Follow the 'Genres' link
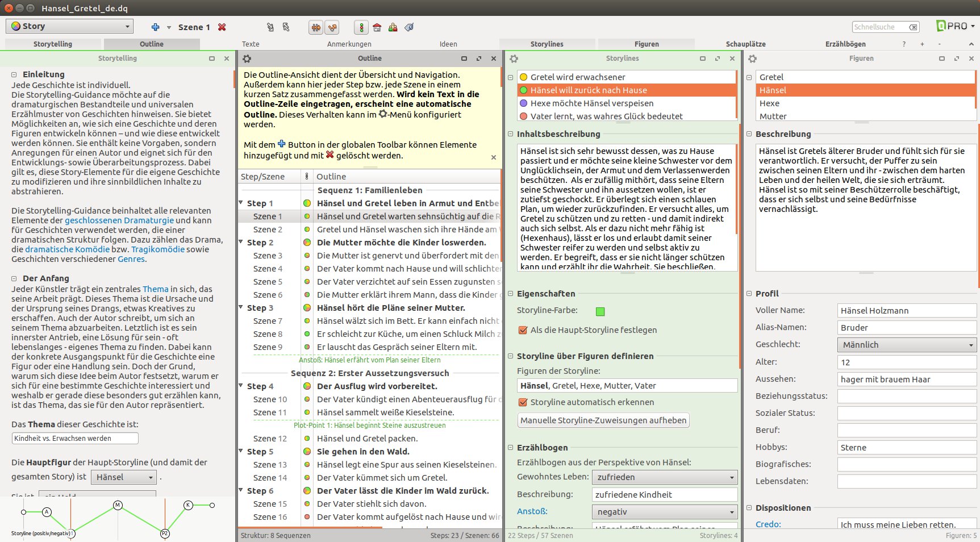 click(x=131, y=259)
